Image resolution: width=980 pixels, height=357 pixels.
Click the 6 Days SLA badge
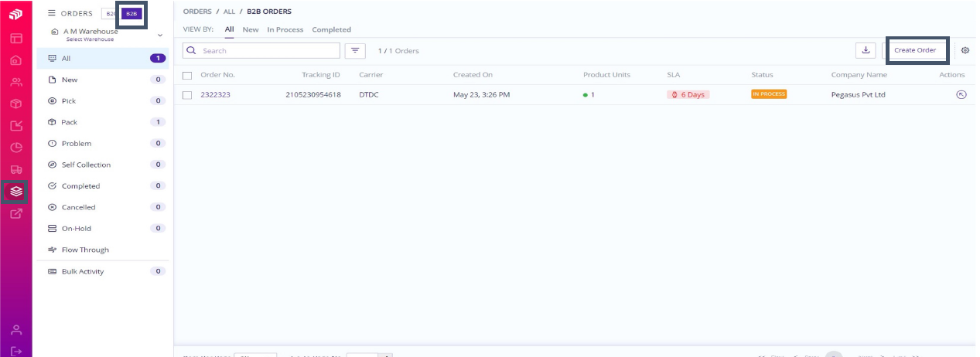pos(688,94)
